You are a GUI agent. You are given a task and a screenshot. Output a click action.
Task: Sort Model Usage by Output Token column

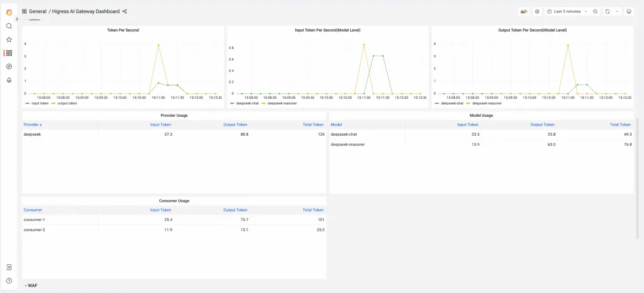[542, 124]
